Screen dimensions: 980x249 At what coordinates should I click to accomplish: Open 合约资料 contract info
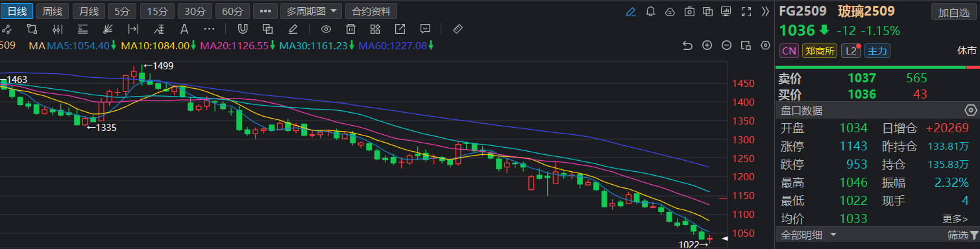372,11
